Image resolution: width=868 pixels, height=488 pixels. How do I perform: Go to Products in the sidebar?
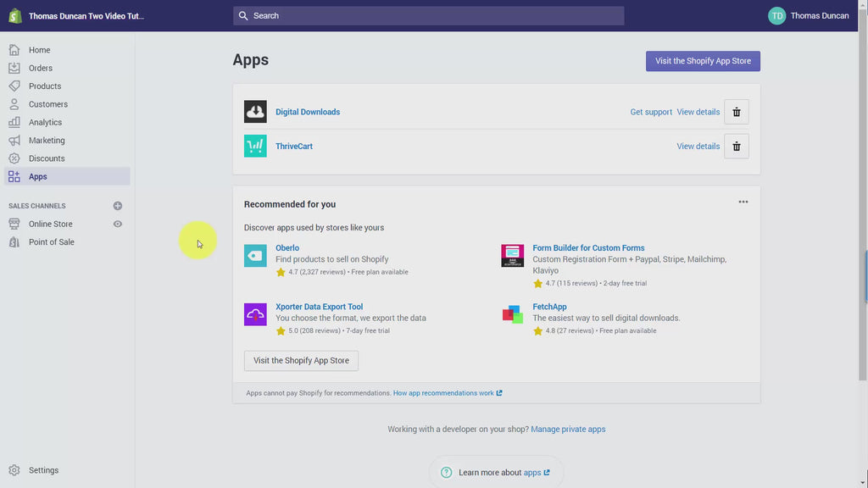coord(45,86)
